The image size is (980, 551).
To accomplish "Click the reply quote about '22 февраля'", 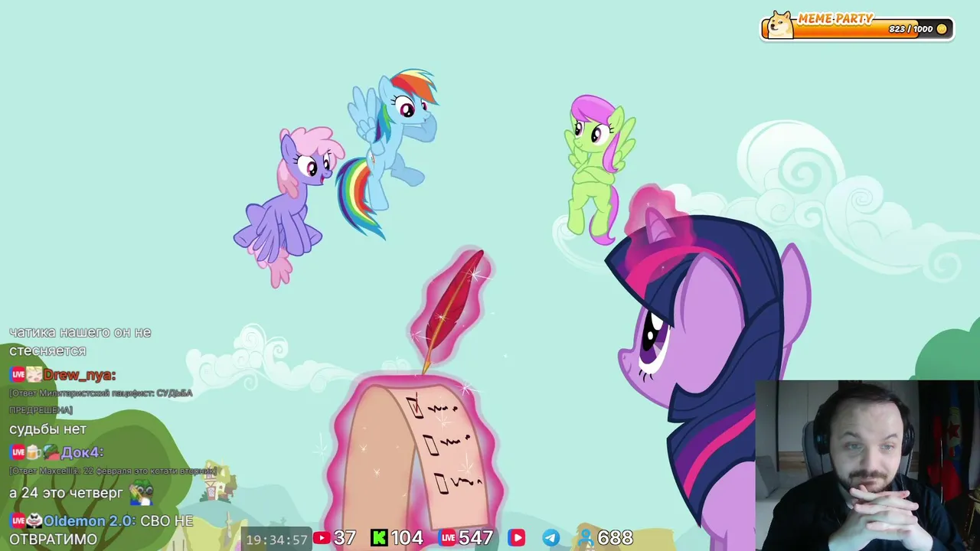I will tap(113, 471).
